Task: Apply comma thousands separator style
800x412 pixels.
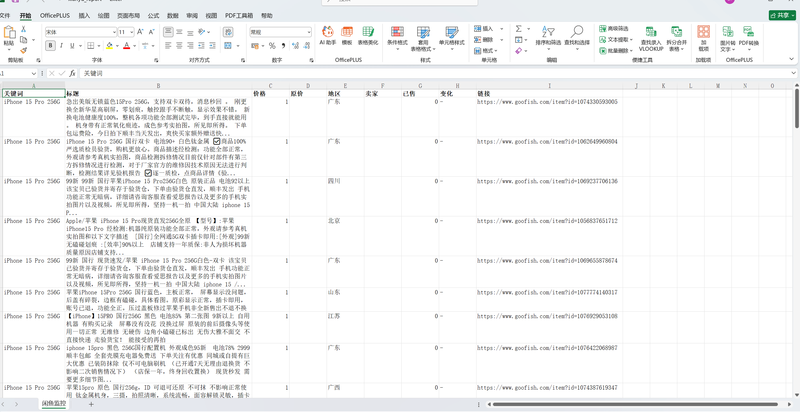Action: [282, 46]
